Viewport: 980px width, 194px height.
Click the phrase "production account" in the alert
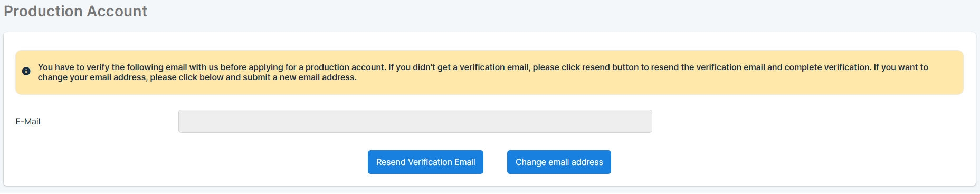[345, 67]
